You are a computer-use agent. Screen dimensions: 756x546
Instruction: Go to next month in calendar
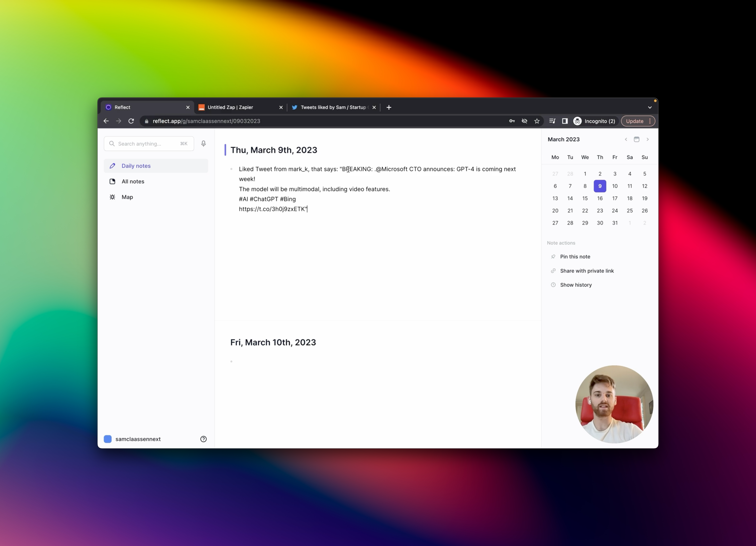pos(647,140)
